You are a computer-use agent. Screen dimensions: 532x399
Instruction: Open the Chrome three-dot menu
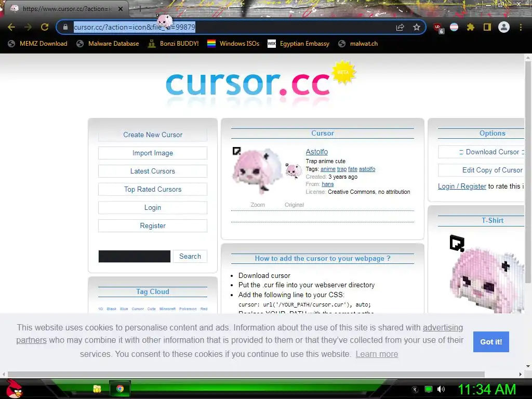[x=521, y=27]
